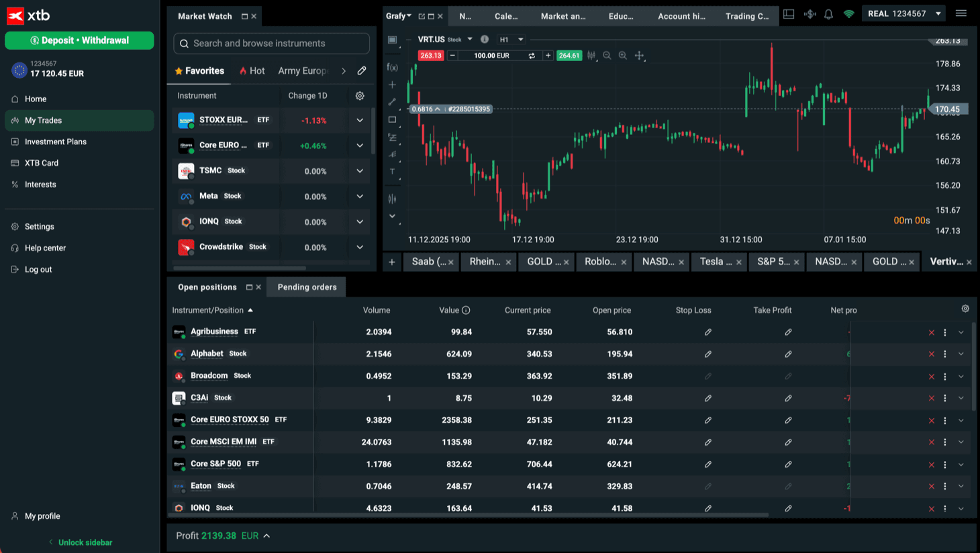This screenshot has height=553, width=980.
Task: Swap volume currency unit toggle in order bar
Action: [532, 56]
